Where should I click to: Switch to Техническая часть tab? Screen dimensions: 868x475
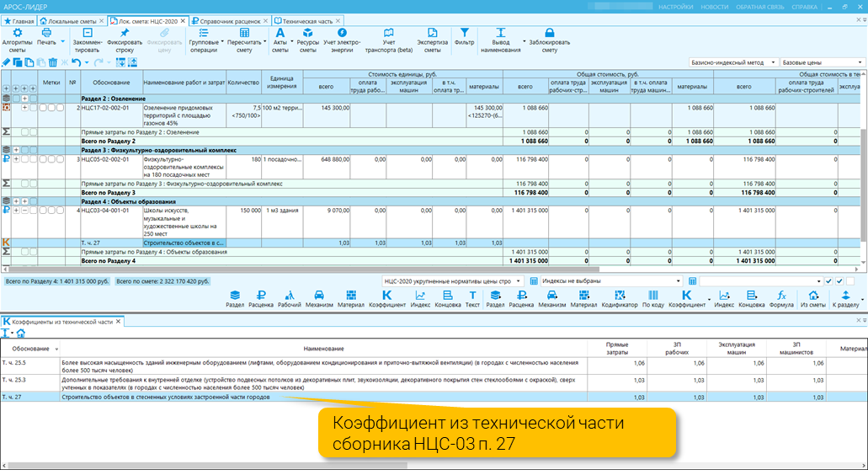[308, 21]
